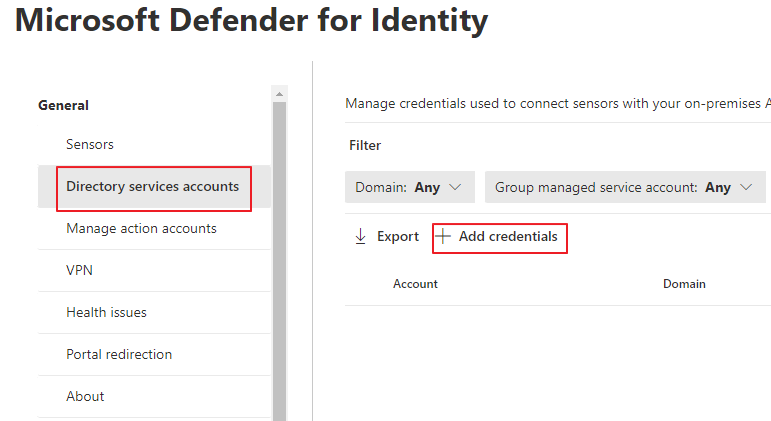Image resolution: width=771 pixels, height=421 pixels.
Task: Expand chevron of Group managed service account
Action: [746, 187]
